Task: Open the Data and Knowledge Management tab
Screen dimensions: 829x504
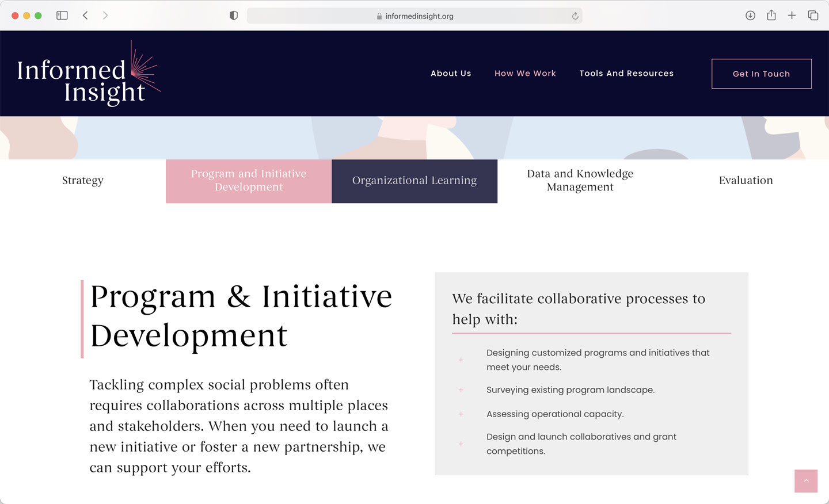Action: click(x=580, y=181)
